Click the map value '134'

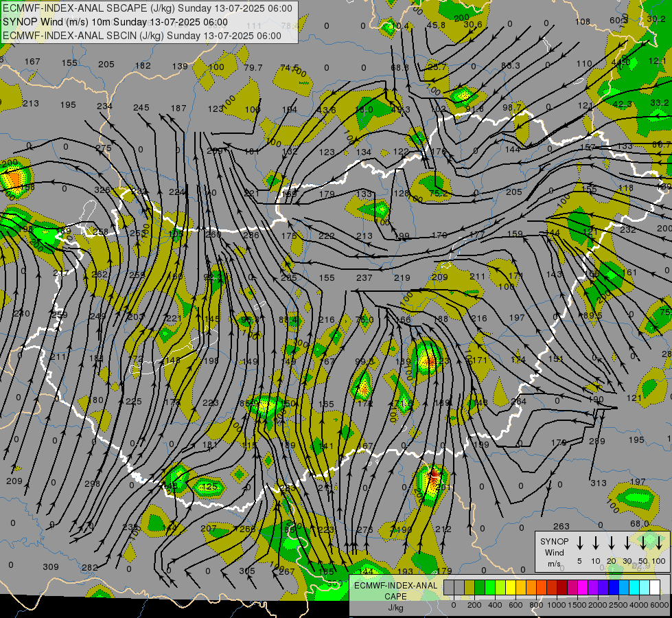pos(364,152)
